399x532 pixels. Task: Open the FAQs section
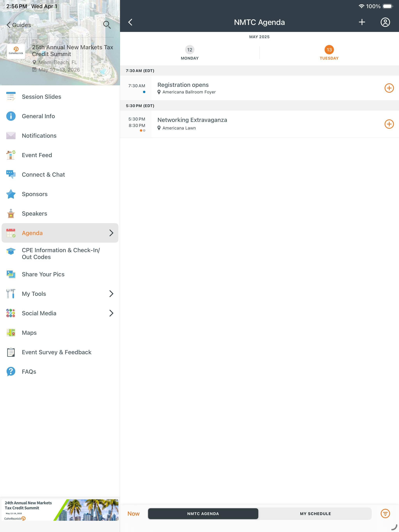[x=60, y=372]
